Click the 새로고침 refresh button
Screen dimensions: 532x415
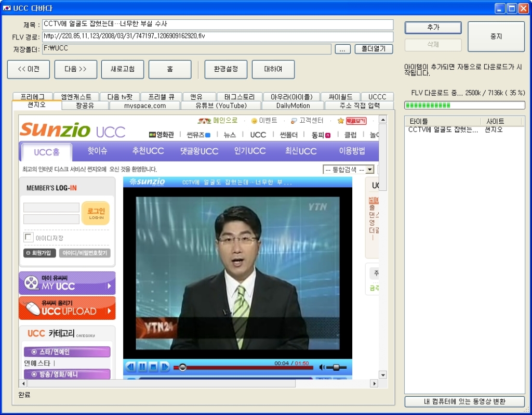(x=123, y=69)
